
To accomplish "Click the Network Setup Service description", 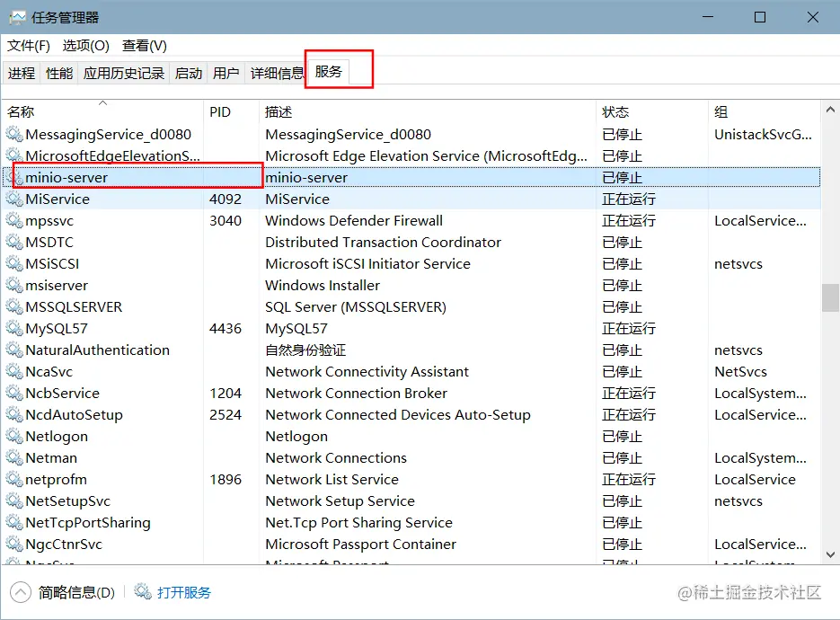I will 340,500.
